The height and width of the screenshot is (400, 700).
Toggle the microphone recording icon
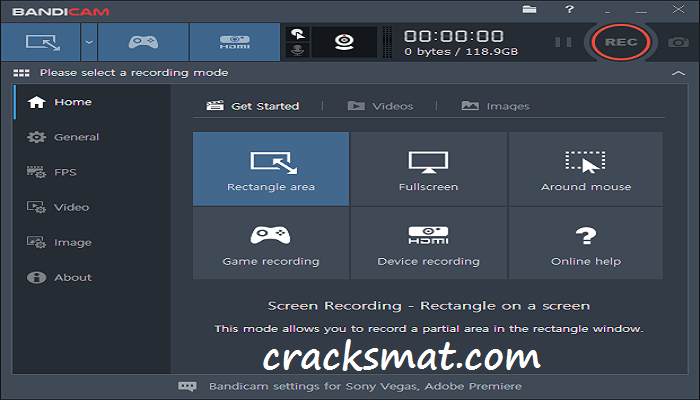(x=298, y=50)
